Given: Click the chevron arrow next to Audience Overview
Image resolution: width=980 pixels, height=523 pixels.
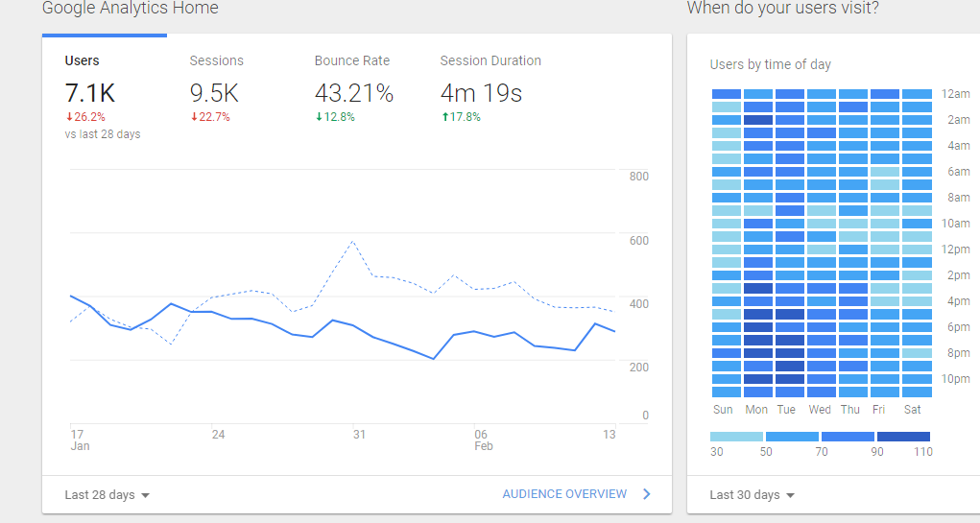Looking at the screenshot, I should coord(646,494).
